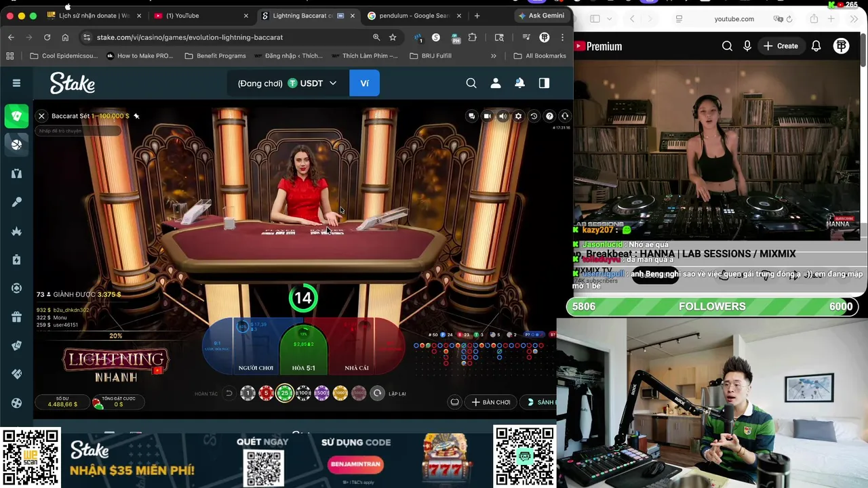868x488 pixels.
Task: Open the video settings camera icon
Action: click(487, 116)
